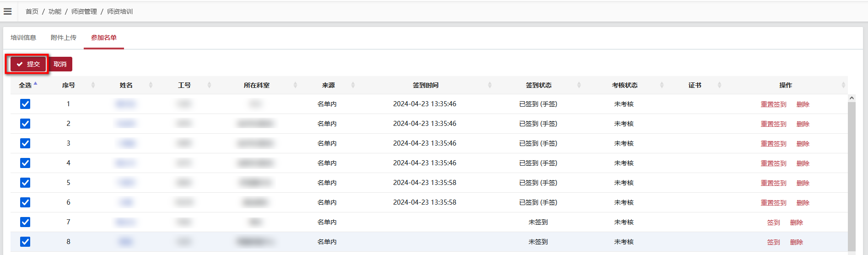Select sign-in time 2024-04-23 13:35:58 in row 6

pyautogui.click(x=425, y=202)
